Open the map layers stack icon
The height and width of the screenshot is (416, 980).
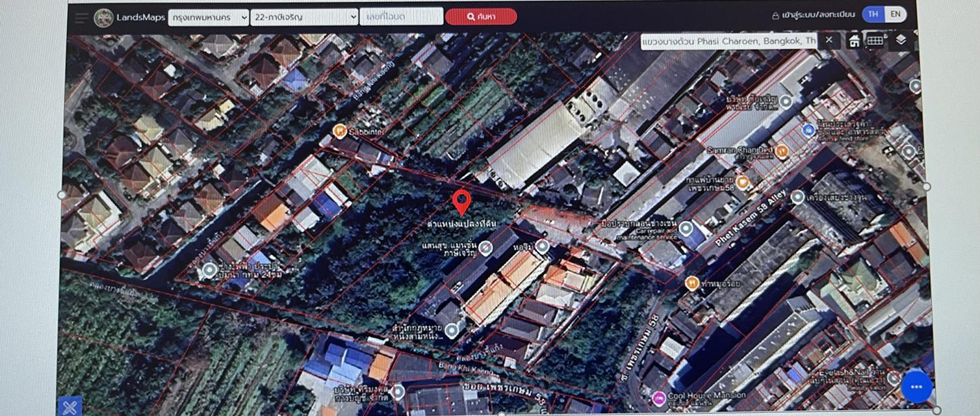pyautogui.click(x=900, y=40)
